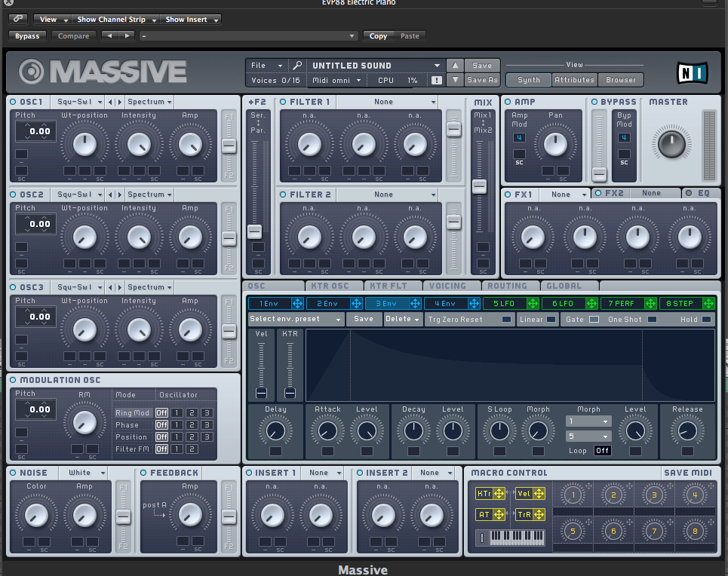Click the 7 PERF modulation drag handle

point(650,304)
